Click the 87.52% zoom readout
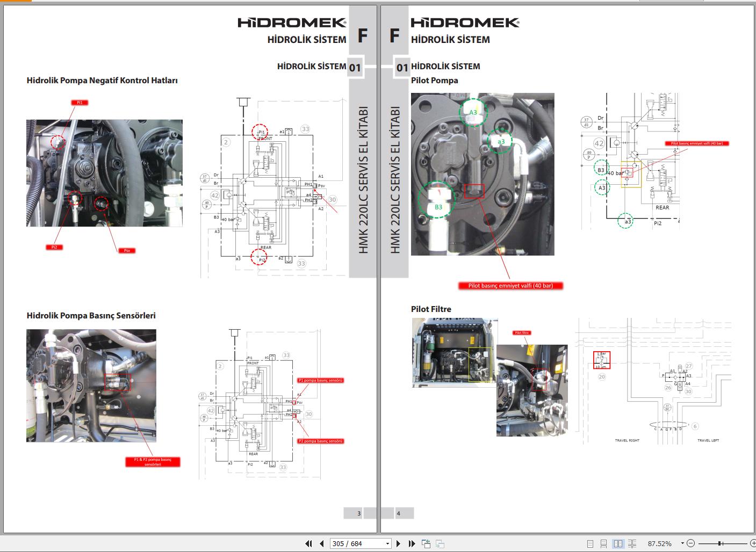 pos(659,543)
